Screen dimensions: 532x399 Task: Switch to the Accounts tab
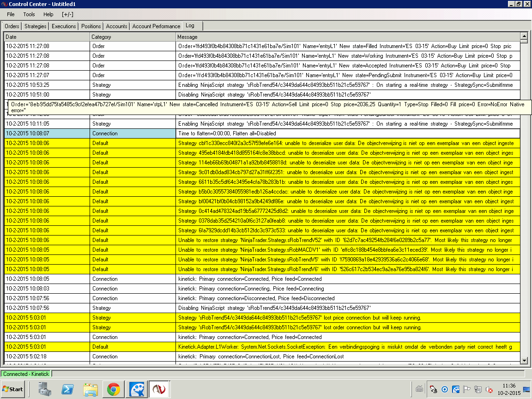pos(116,26)
